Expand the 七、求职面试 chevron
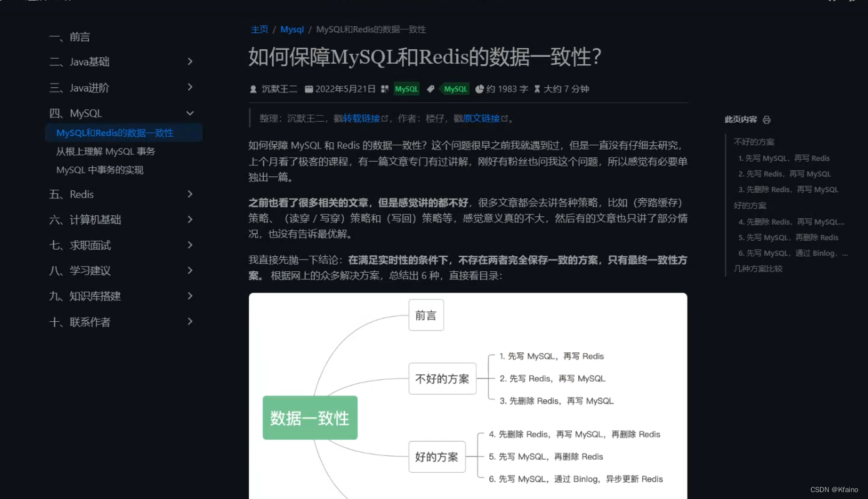868x499 pixels. tap(190, 245)
